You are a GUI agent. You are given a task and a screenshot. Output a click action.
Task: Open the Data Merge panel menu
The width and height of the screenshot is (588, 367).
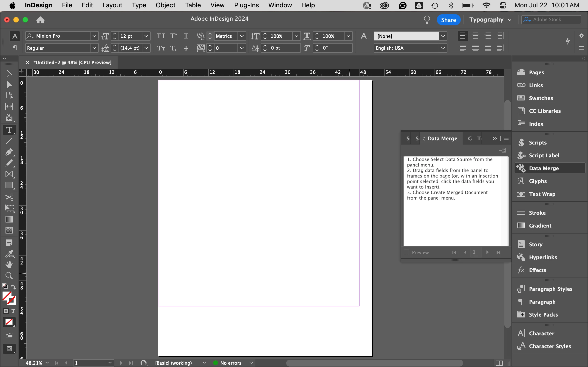tap(506, 138)
